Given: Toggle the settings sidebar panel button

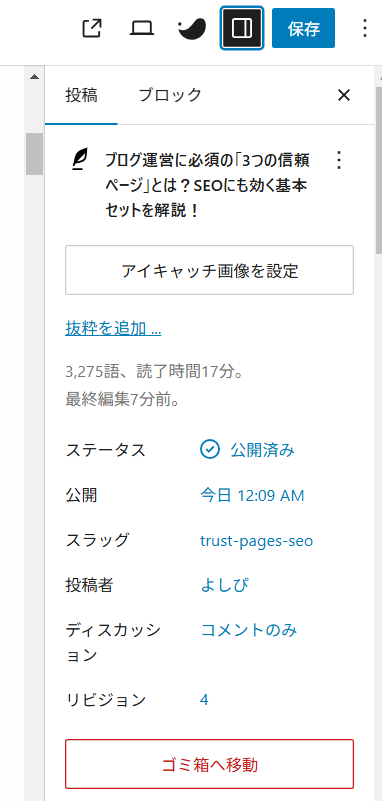Looking at the screenshot, I should coord(242,28).
